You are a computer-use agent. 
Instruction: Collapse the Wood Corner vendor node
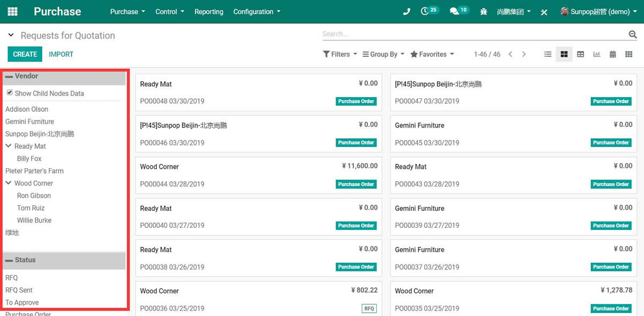point(9,183)
